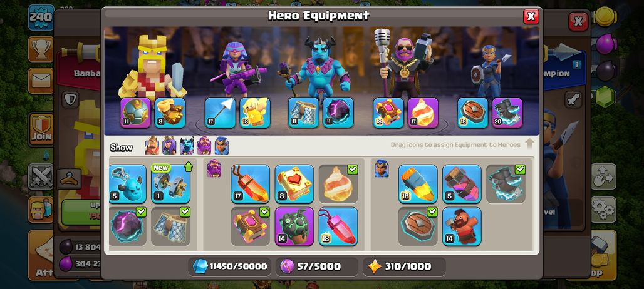644x289 pixels.
Task: Show only Royal Champion equipment
Action: click(221, 146)
